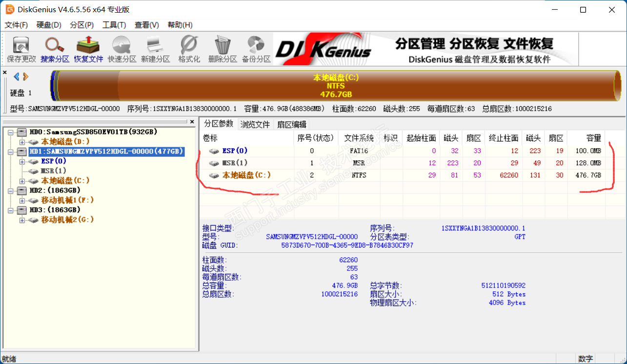Click the 容量 column header
Screen dimensions: 627x364
pyautogui.click(x=586, y=138)
